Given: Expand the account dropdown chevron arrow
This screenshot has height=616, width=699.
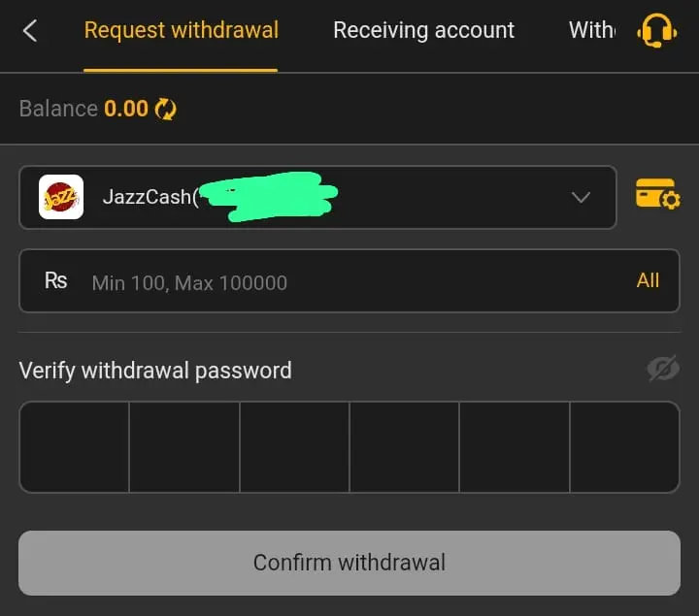Looking at the screenshot, I should (x=581, y=198).
